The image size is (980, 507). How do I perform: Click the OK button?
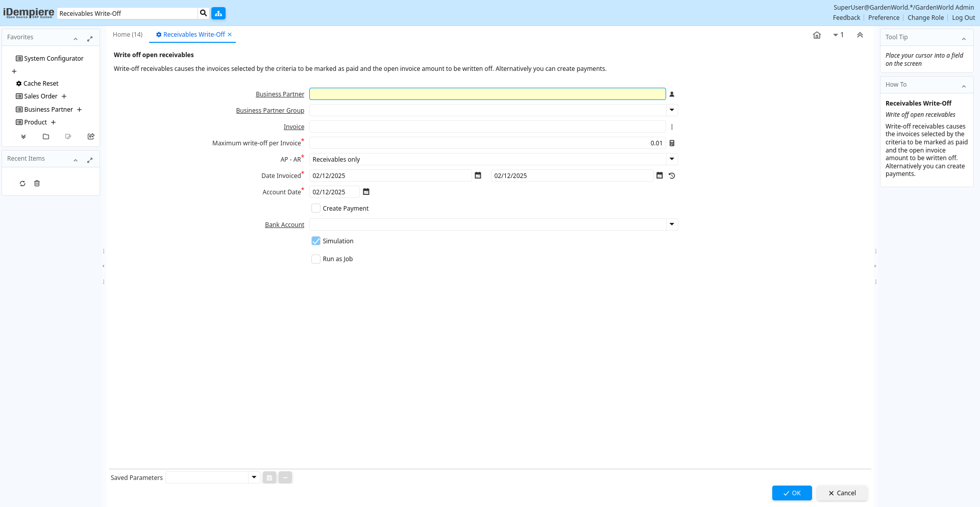tap(792, 493)
